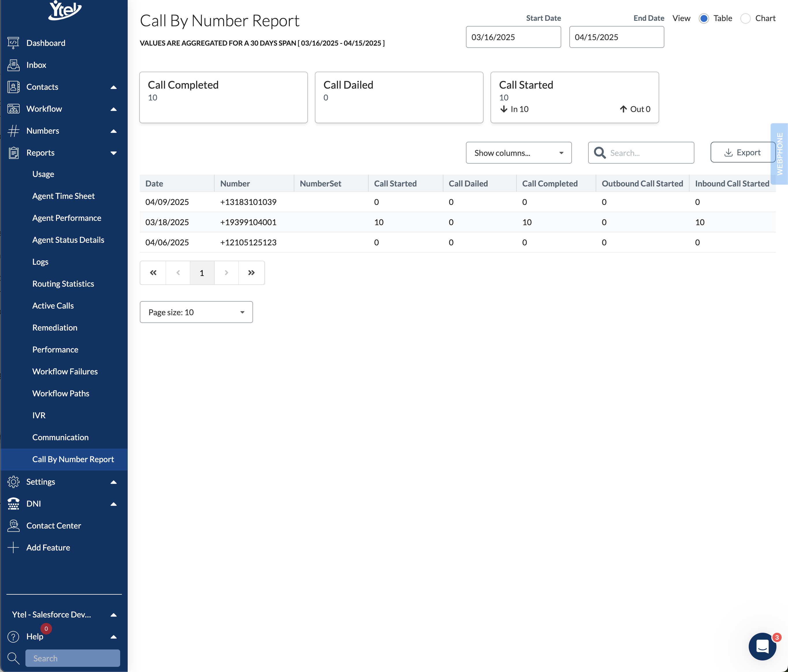The width and height of the screenshot is (788, 672).
Task: Expand the Settings menu section
Action: point(113,482)
